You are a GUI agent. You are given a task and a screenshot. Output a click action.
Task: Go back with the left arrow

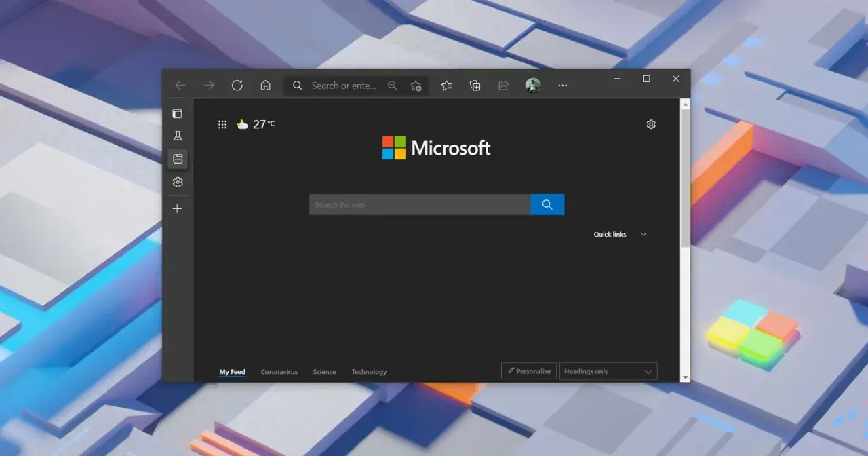point(180,85)
